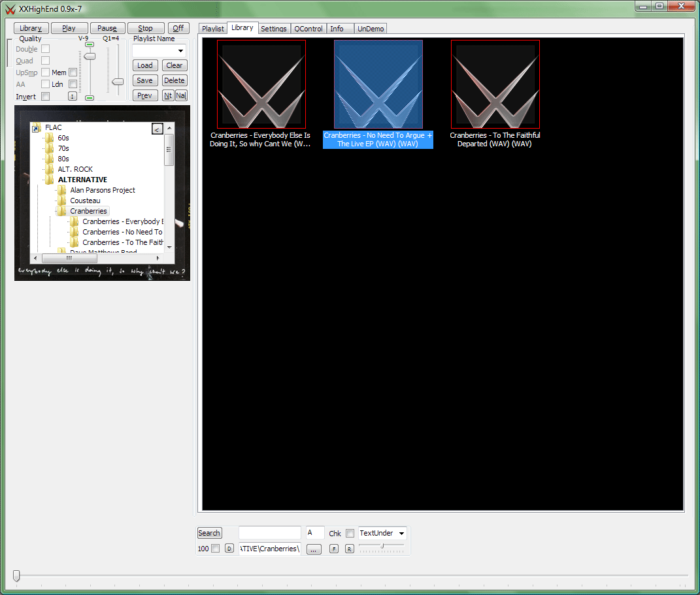Click the small I button near Invert
The width and height of the screenshot is (700, 595).
pos(73,97)
